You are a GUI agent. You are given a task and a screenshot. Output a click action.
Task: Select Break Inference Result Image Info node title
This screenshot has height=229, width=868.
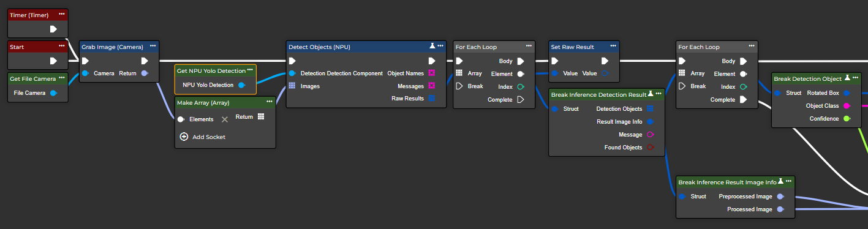[727, 182]
